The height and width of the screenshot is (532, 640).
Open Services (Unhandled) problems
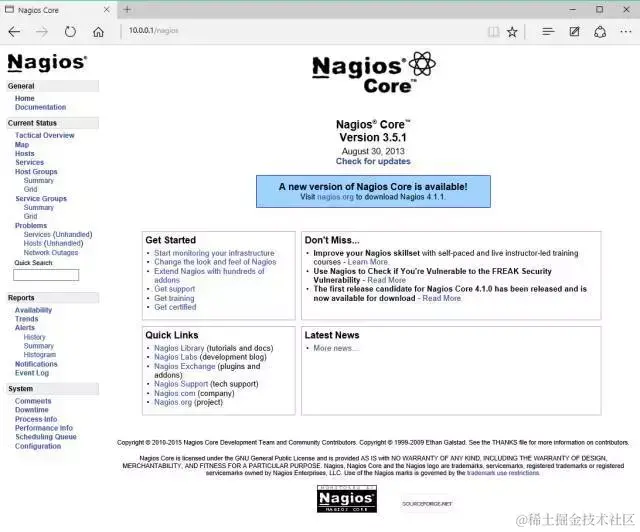tap(58, 234)
